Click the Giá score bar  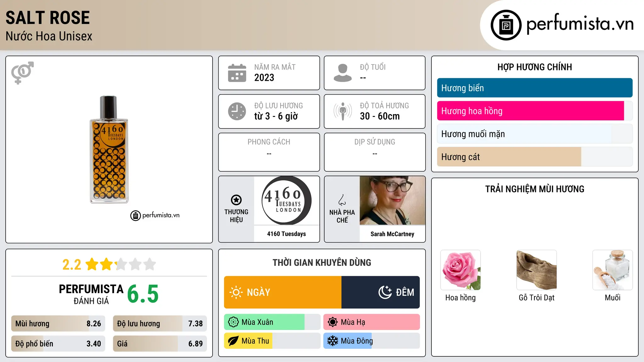tap(160, 343)
